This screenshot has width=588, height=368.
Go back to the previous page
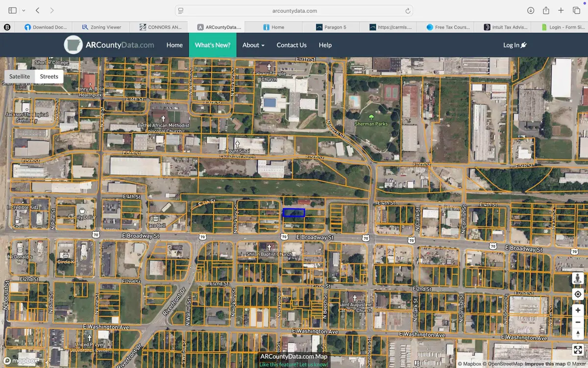tap(38, 10)
